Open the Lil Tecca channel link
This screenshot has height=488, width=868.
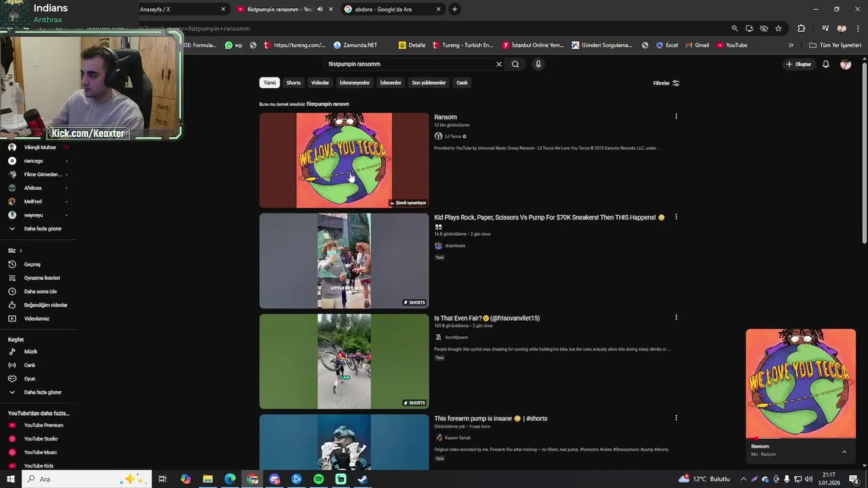point(453,136)
